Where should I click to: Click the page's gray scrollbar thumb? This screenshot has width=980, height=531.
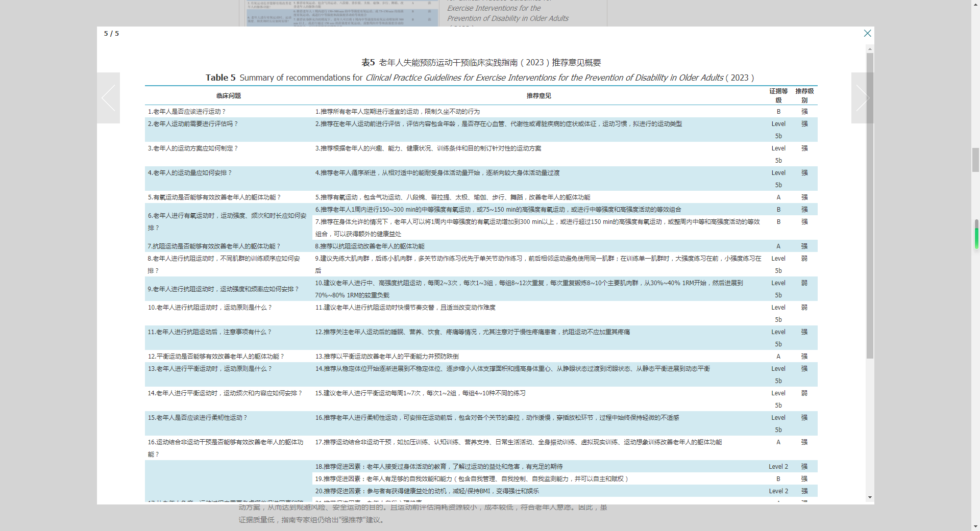[975, 160]
